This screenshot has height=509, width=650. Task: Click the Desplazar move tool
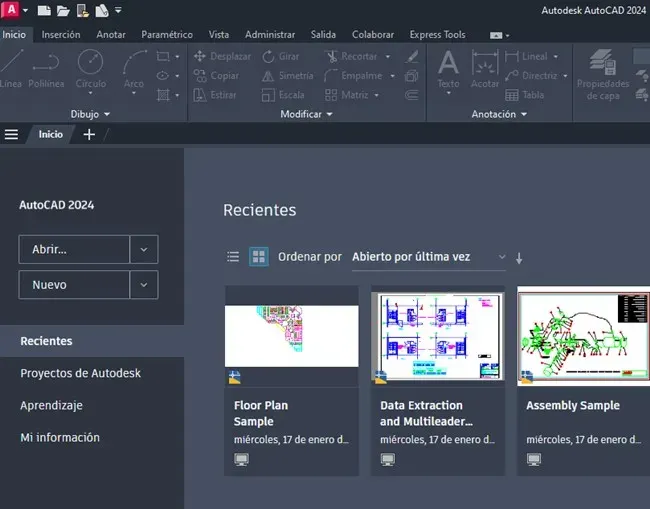[x=222, y=56]
